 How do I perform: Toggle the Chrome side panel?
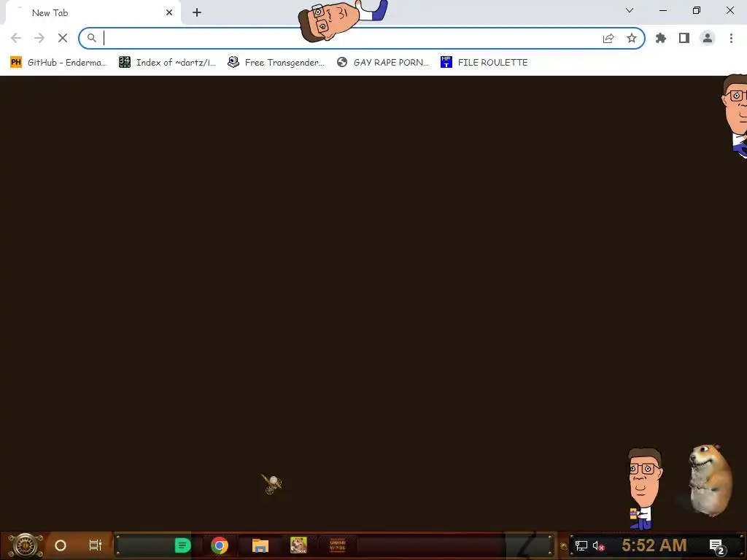click(x=684, y=38)
